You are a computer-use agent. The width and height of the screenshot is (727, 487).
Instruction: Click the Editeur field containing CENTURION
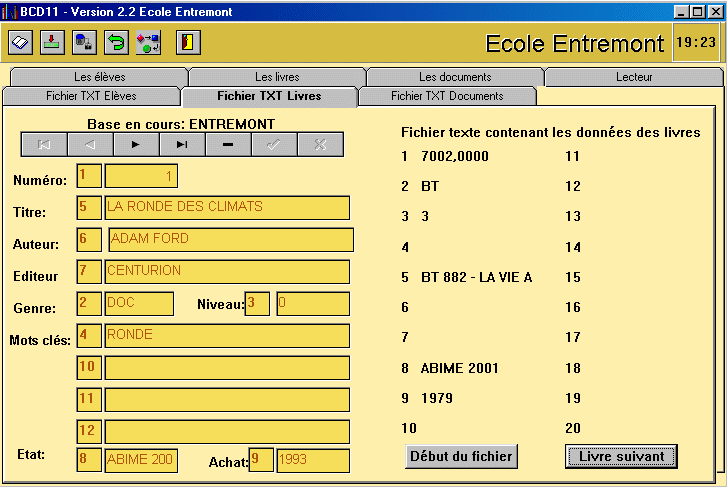point(226,271)
